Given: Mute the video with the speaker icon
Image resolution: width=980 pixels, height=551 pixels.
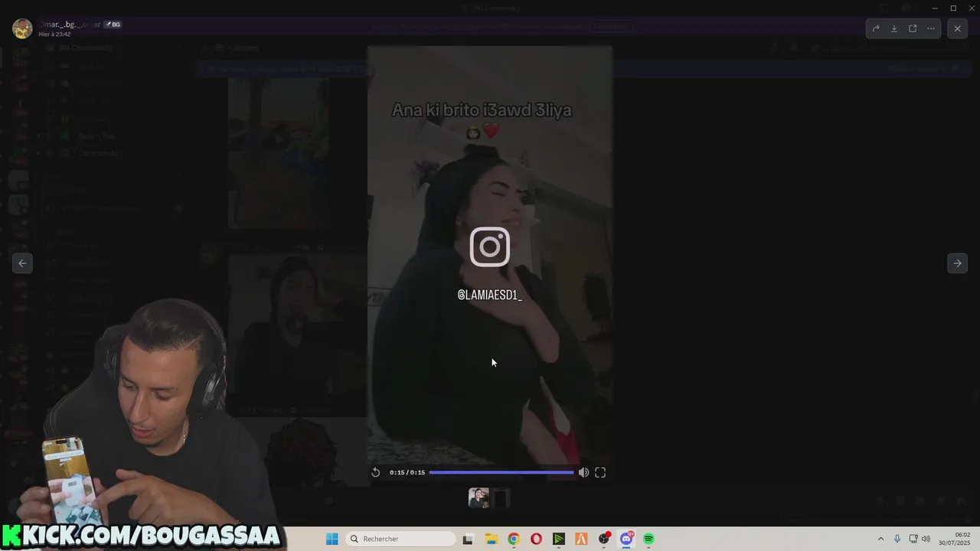Looking at the screenshot, I should click(x=583, y=472).
